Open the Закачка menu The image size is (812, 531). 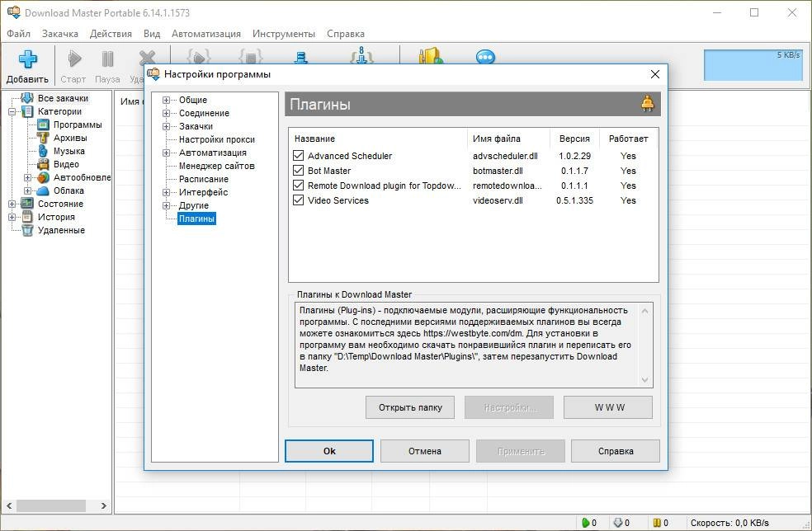coord(60,34)
